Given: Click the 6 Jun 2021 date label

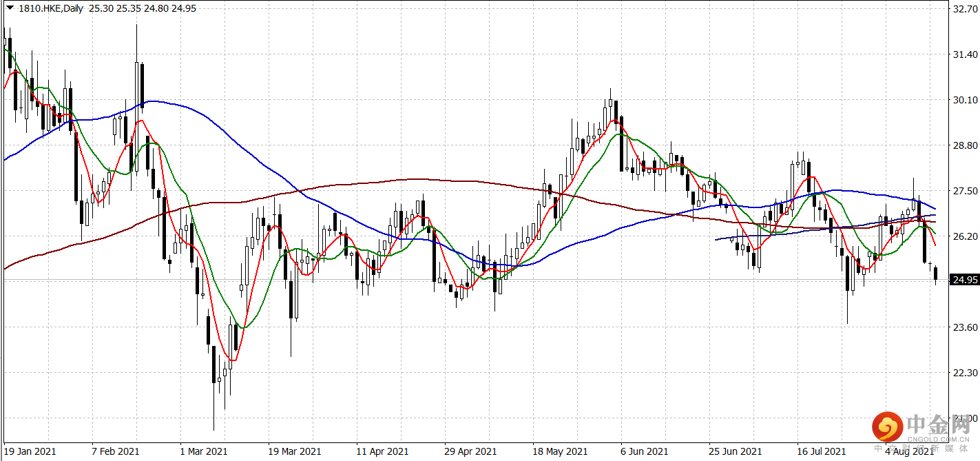Looking at the screenshot, I should coord(645,451).
